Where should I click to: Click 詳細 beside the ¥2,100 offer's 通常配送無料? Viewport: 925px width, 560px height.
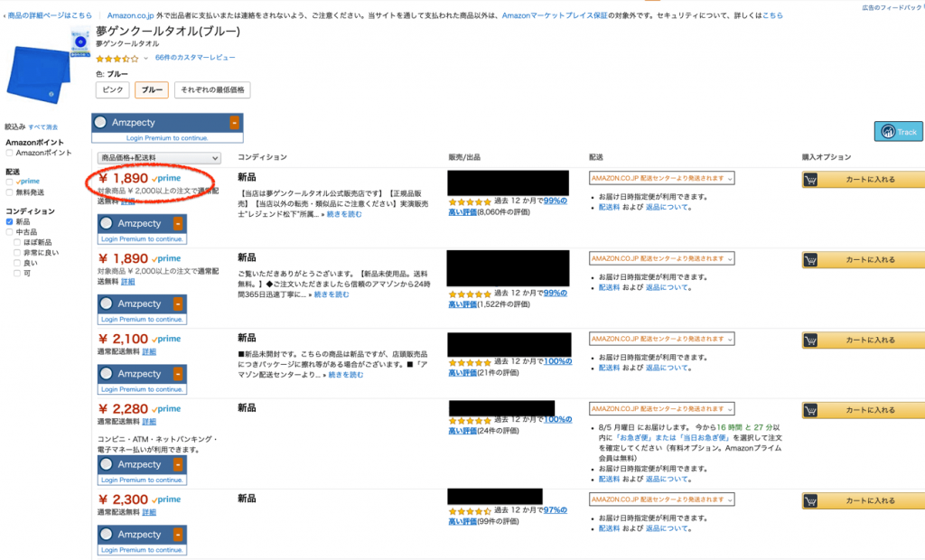point(149,351)
